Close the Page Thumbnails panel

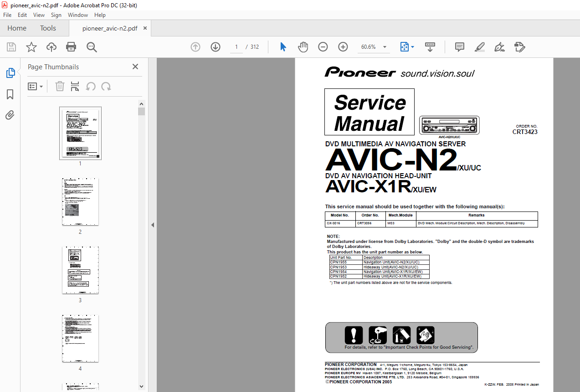[x=135, y=67]
